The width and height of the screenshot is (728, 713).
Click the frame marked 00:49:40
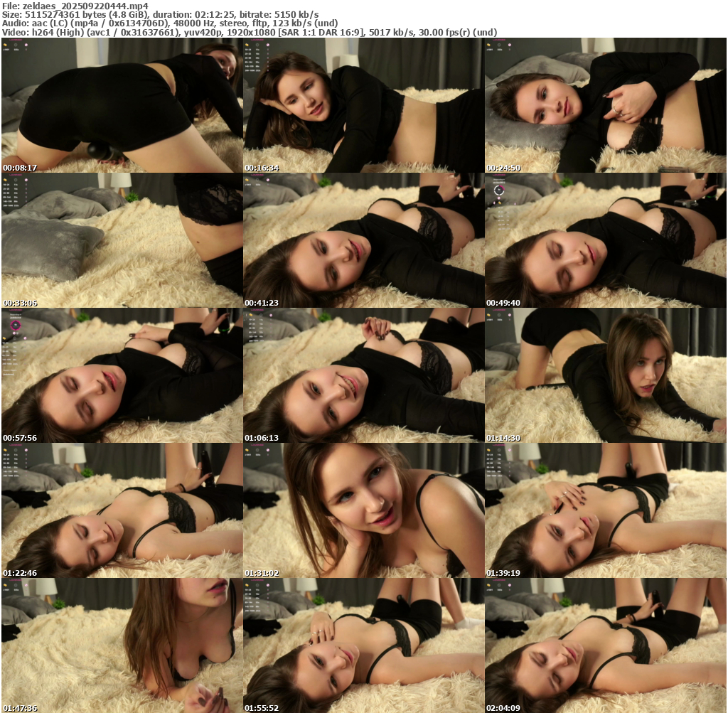605,240
